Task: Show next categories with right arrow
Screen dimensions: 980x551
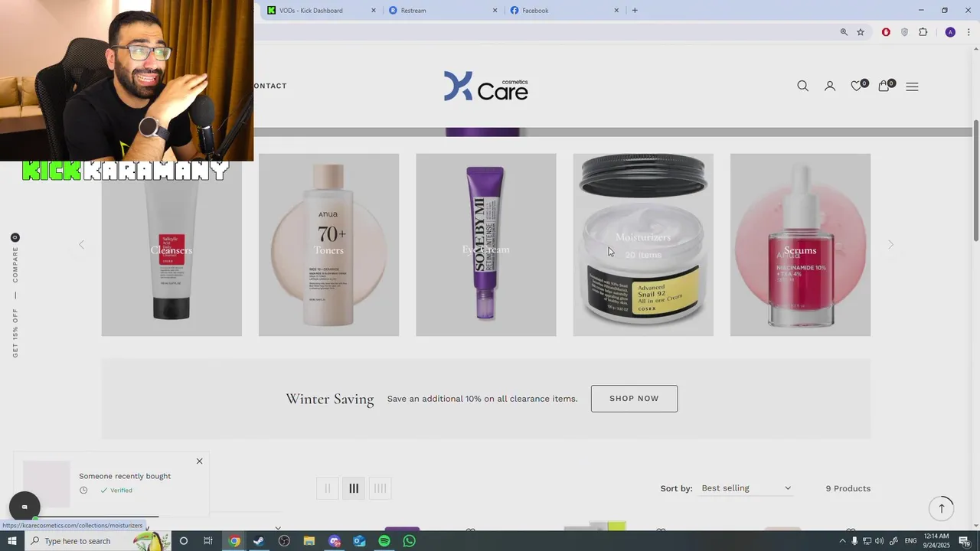Action: [890, 245]
